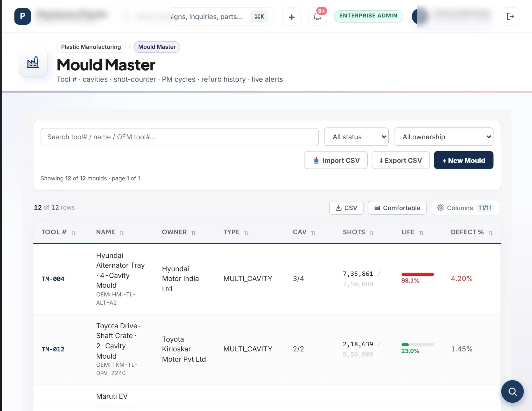
Task: Click the 4.20% defect value
Action: [461, 278]
